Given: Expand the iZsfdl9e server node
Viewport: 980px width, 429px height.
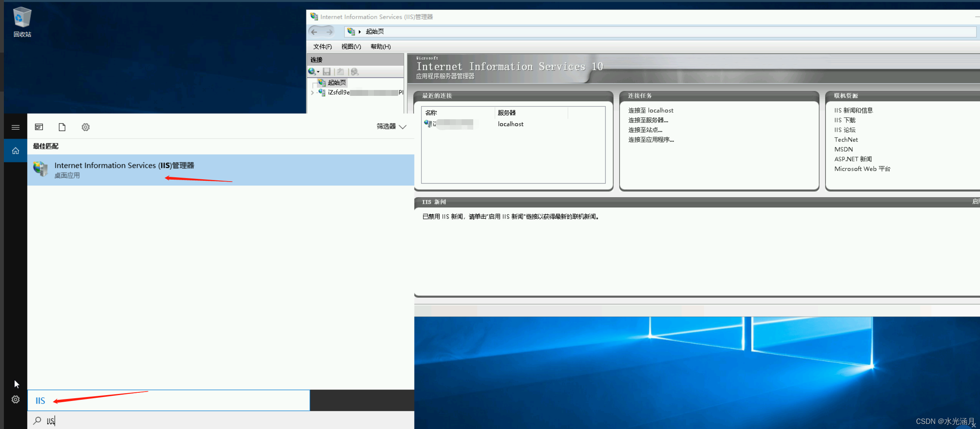Looking at the screenshot, I should coord(312,92).
